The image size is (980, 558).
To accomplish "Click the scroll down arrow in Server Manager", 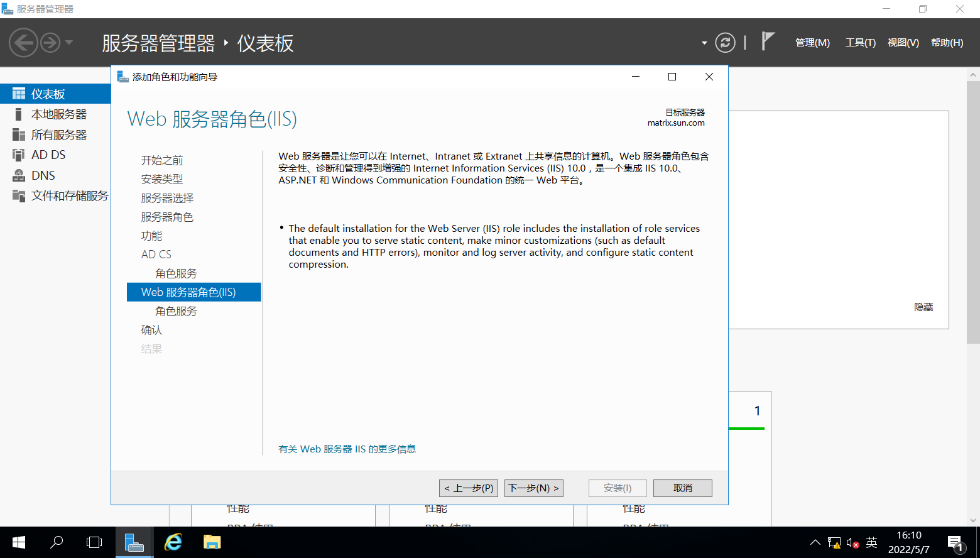I will coord(973,520).
